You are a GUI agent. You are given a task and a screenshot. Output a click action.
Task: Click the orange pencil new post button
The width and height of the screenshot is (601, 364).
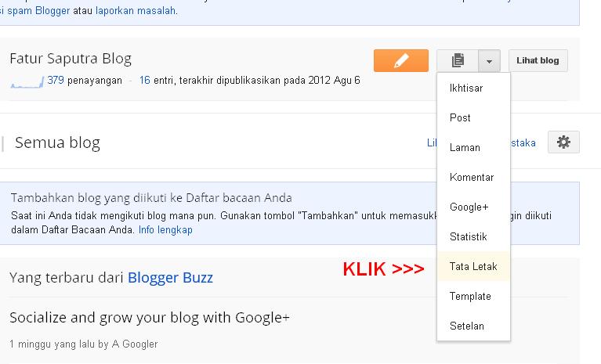pos(401,60)
